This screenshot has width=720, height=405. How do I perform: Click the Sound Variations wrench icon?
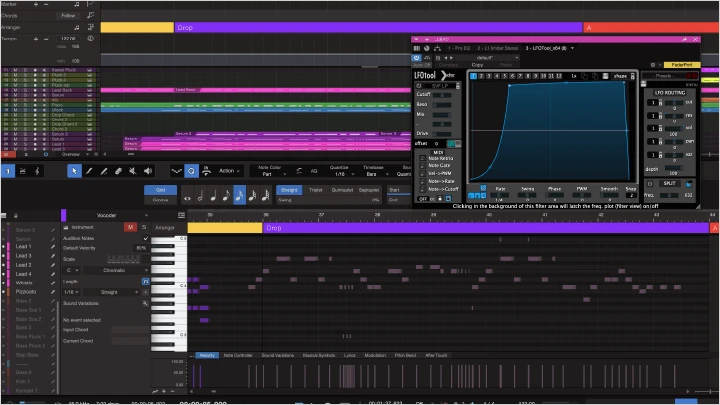(145, 304)
